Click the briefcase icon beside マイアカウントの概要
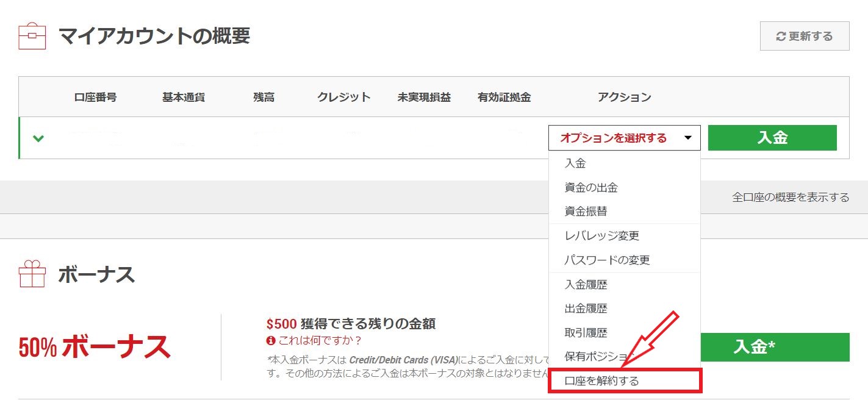The image size is (868, 400). [x=32, y=36]
